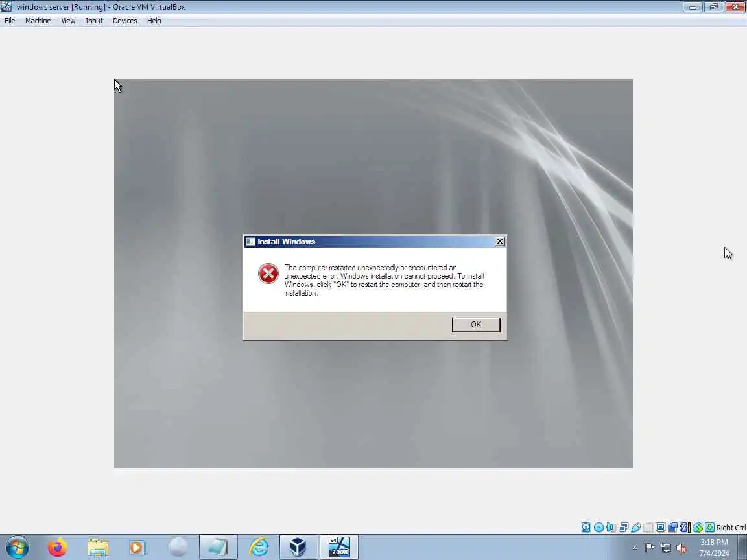The image size is (747, 560).
Task: Click the recording status icon
Action: (672, 527)
